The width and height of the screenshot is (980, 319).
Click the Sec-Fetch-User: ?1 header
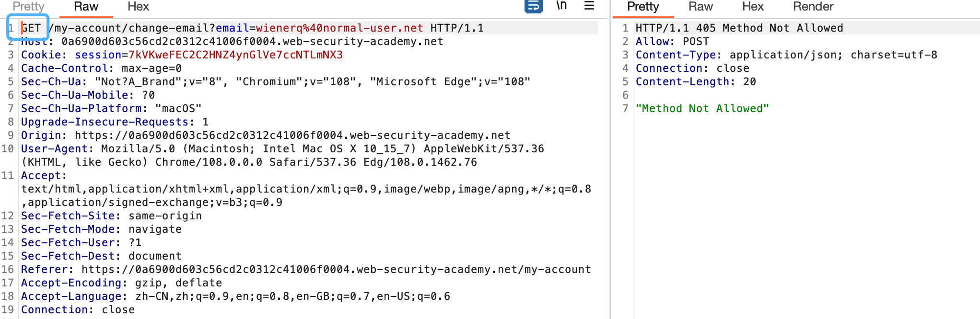click(81, 243)
